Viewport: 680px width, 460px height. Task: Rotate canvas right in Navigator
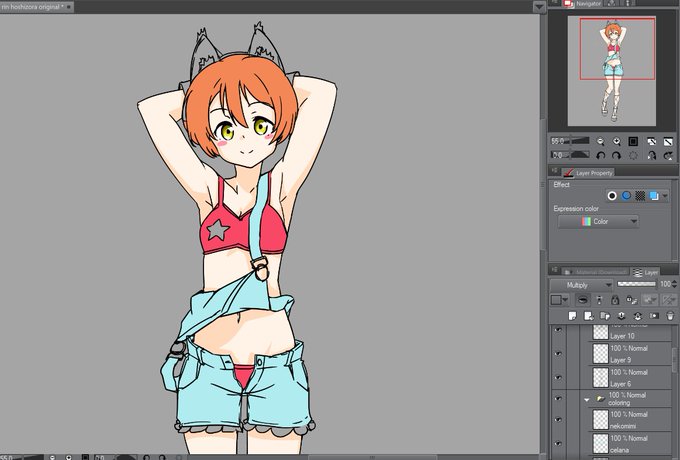tap(617, 155)
